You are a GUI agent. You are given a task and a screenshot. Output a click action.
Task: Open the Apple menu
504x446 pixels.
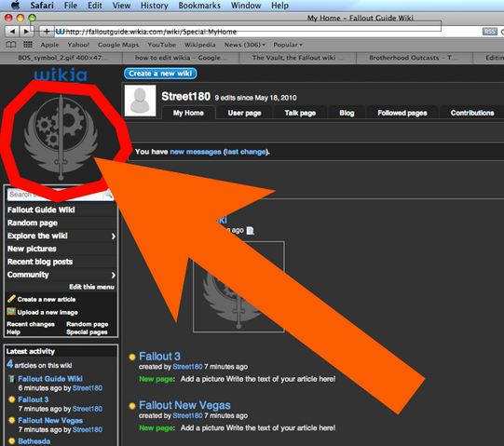16,5
